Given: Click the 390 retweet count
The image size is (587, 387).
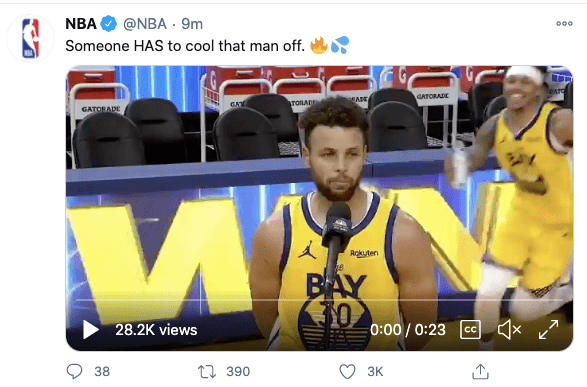Looking at the screenshot, I should 238,371.
